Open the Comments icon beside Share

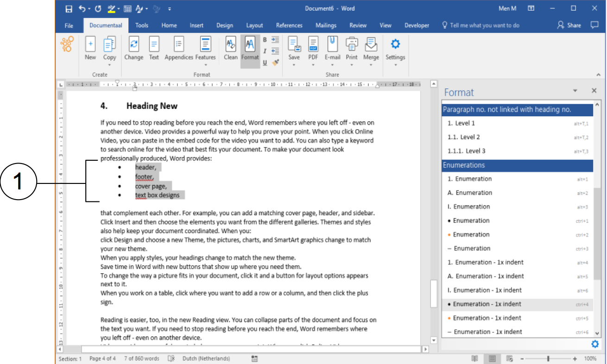pos(594,25)
